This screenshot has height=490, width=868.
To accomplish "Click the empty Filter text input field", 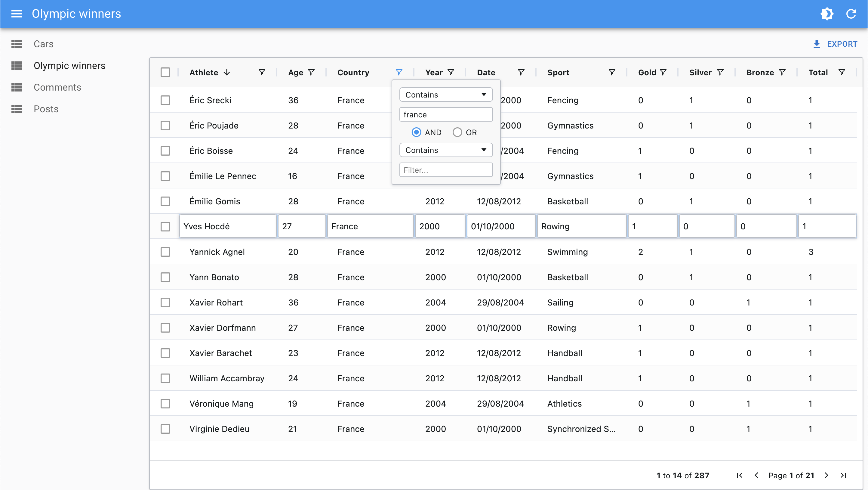I will coord(445,170).
